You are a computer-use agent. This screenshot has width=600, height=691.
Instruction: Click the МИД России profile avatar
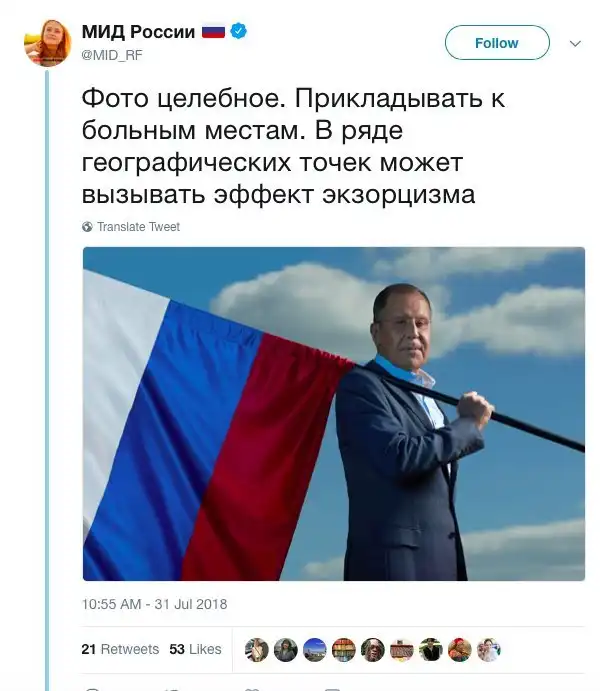[48, 43]
